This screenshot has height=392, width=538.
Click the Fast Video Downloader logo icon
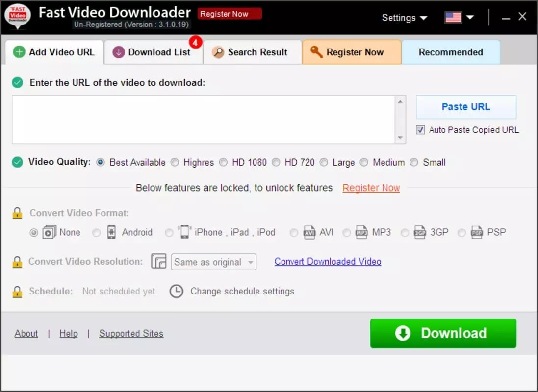pyautogui.click(x=17, y=17)
